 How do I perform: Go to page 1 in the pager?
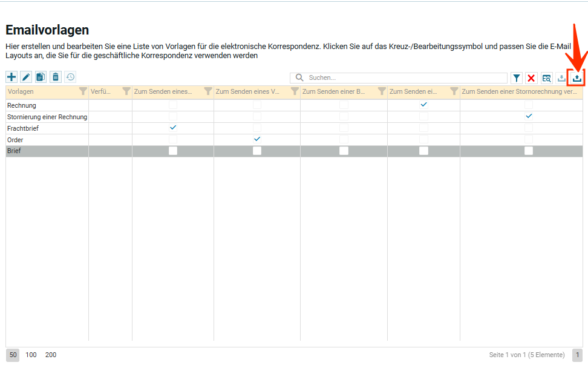[577, 355]
